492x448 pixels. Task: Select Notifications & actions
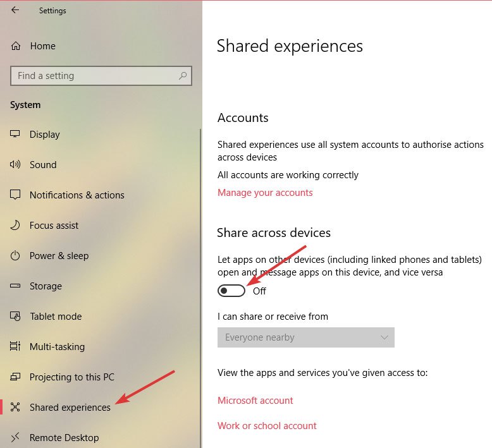(x=77, y=195)
